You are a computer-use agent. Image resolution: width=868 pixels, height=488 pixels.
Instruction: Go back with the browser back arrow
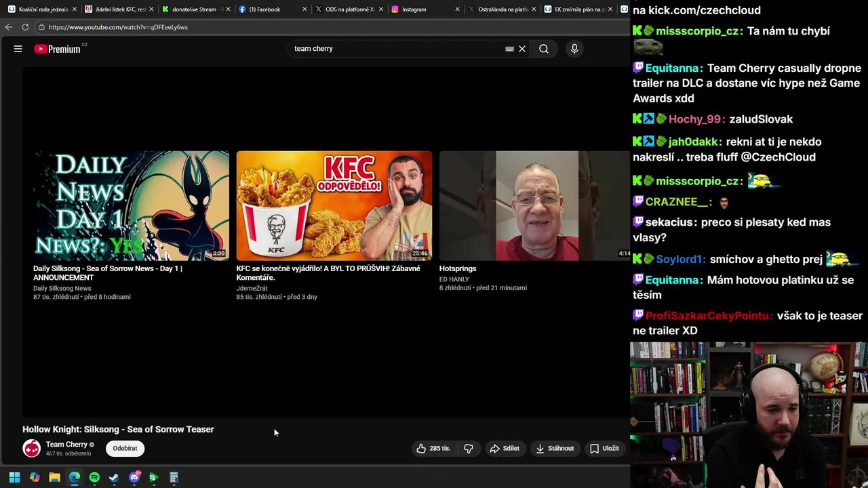(8, 27)
